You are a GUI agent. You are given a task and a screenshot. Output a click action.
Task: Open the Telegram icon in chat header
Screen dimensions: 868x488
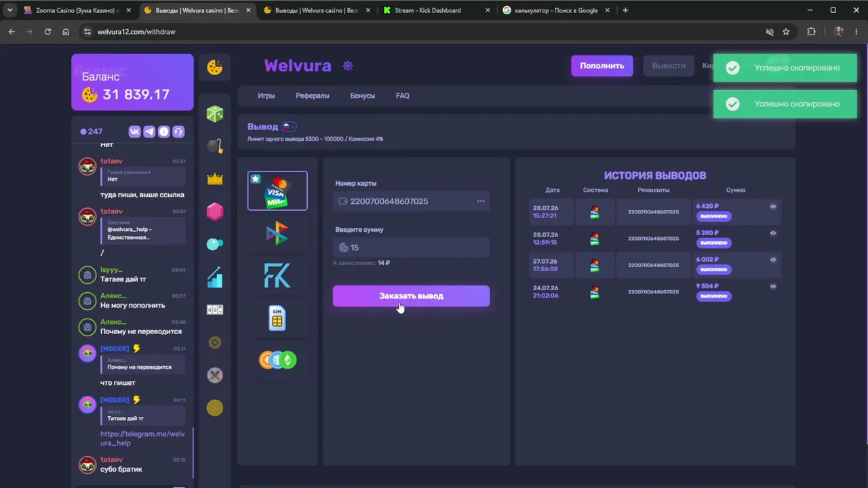[x=149, y=131]
